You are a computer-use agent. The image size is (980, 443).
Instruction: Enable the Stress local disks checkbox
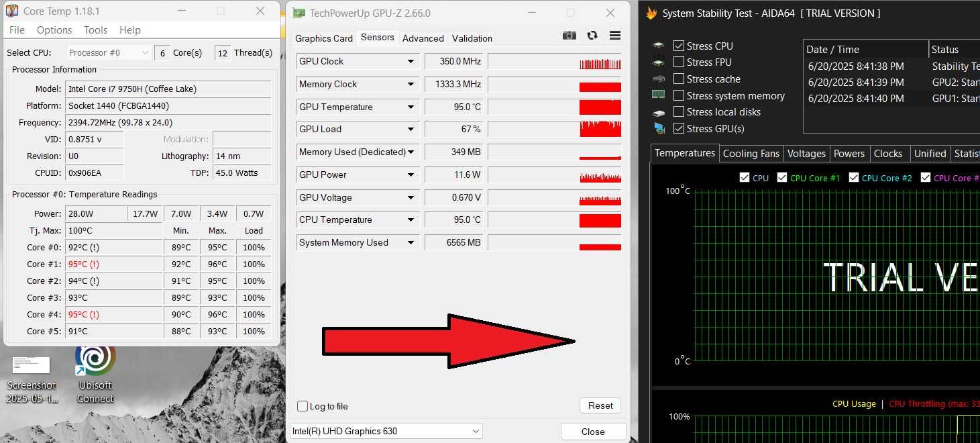point(679,111)
